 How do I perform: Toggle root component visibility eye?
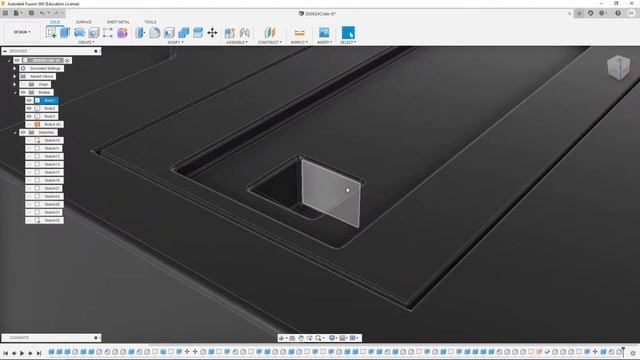pyautogui.click(x=17, y=60)
